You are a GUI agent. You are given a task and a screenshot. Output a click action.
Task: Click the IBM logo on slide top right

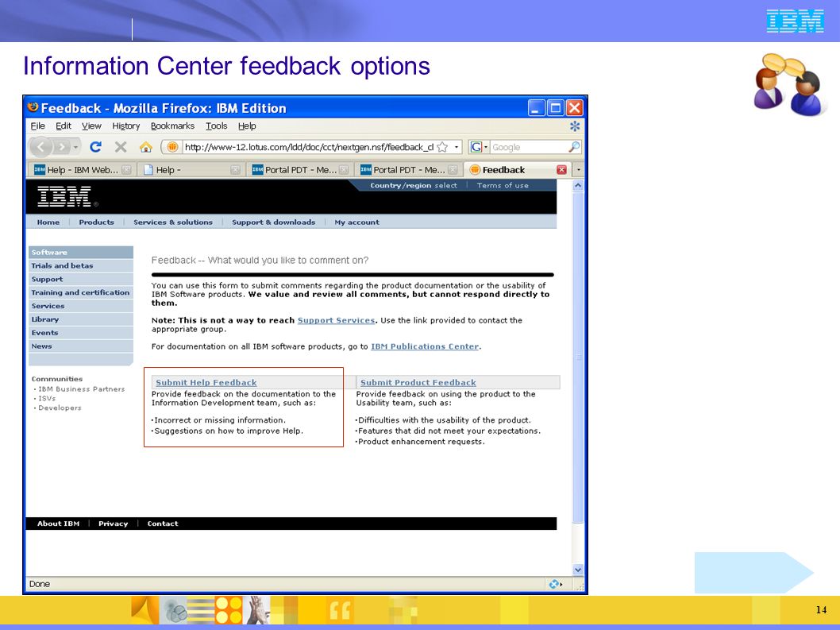coord(795,21)
